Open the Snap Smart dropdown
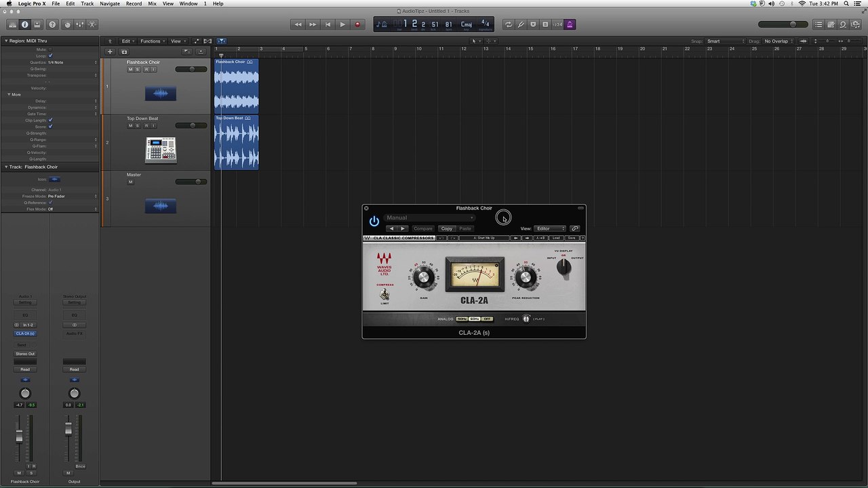Screen dimensions: 868x488 [726, 41]
